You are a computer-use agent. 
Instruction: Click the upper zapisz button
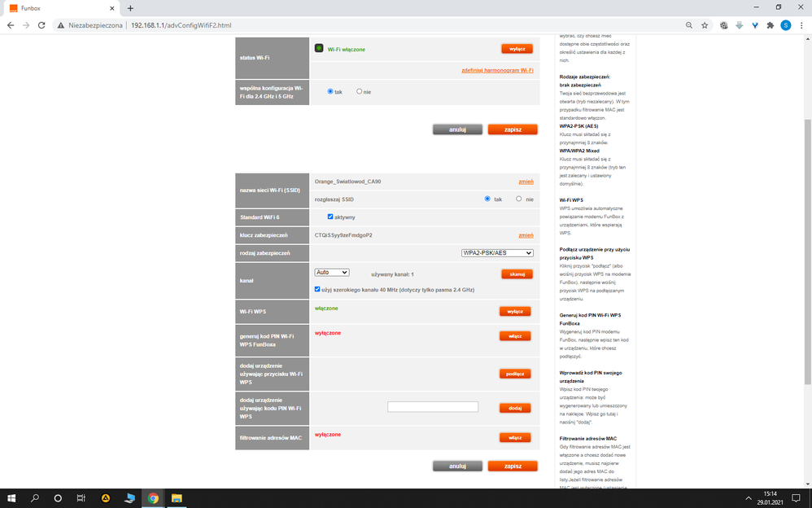pos(513,129)
